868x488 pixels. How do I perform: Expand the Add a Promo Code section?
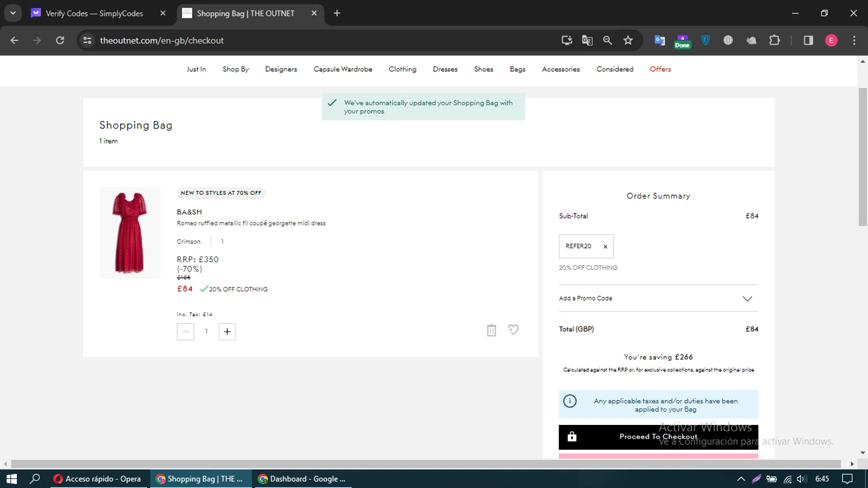pos(659,298)
